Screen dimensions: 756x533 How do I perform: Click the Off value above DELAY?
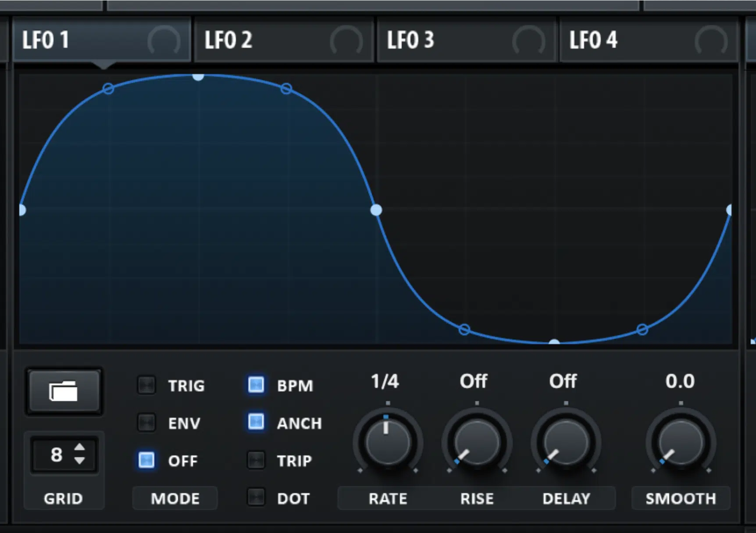tap(563, 381)
